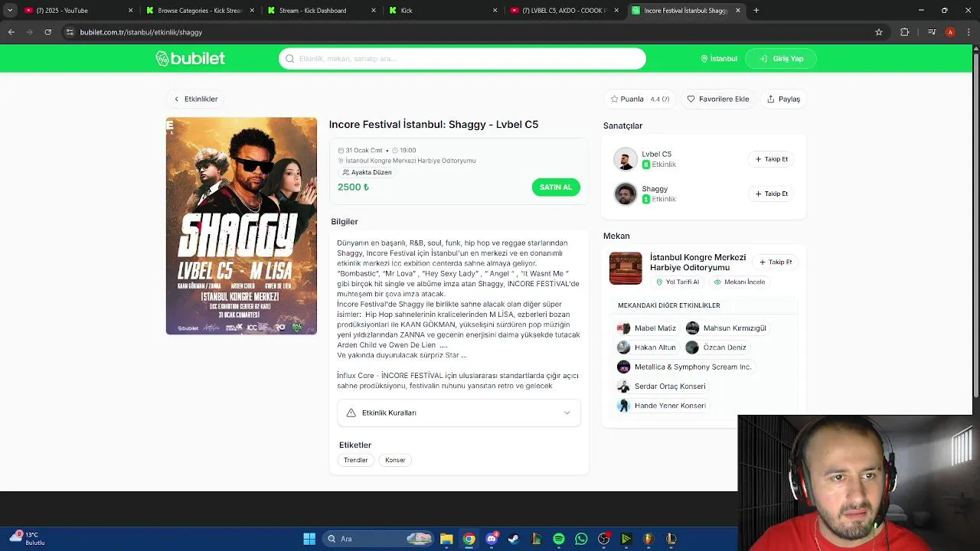Image resolution: width=980 pixels, height=551 pixels.
Task: Open a new browser tab
Action: click(756, 11)
